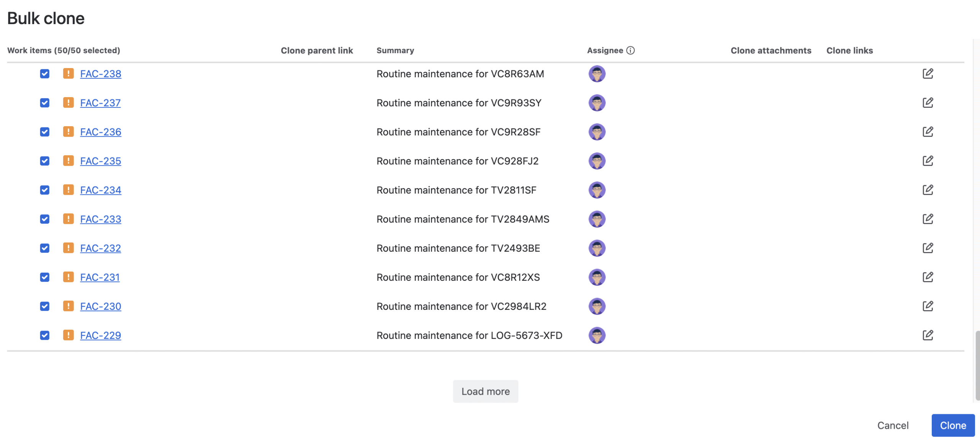Click the edit icon for FAC-236 row
Screen dimensions: 980x441
point(928,132)
